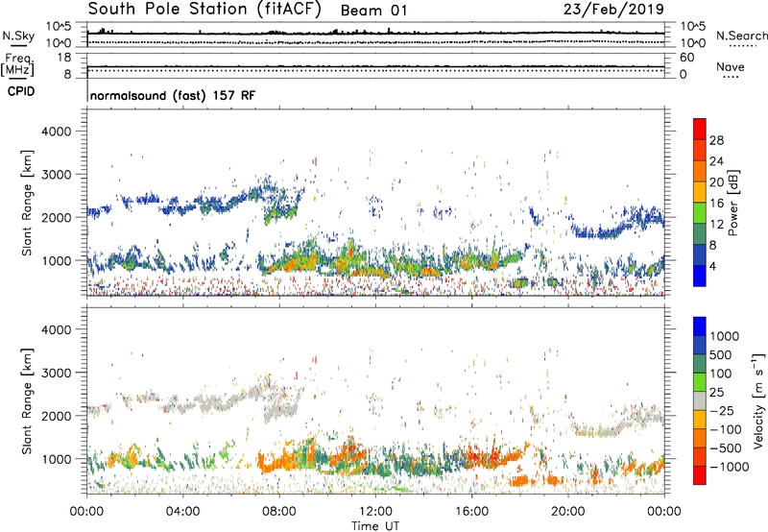This screenshot has height=532, width=768.
Task: Click the '-100' value on Velocity scale
Action: point(725,429)
